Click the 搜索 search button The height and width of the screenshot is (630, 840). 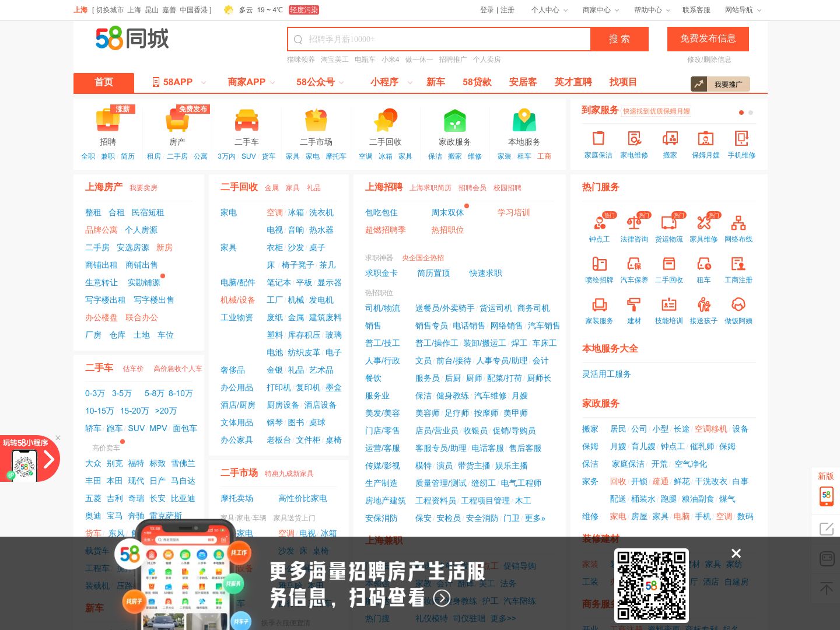click(619, 39)
